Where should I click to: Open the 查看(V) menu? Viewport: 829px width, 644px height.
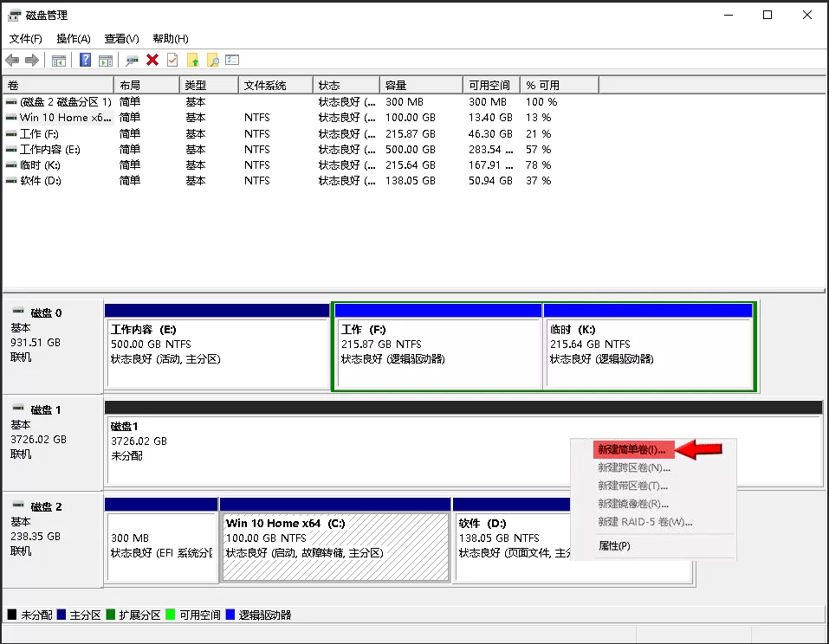[x=121, y=39]
